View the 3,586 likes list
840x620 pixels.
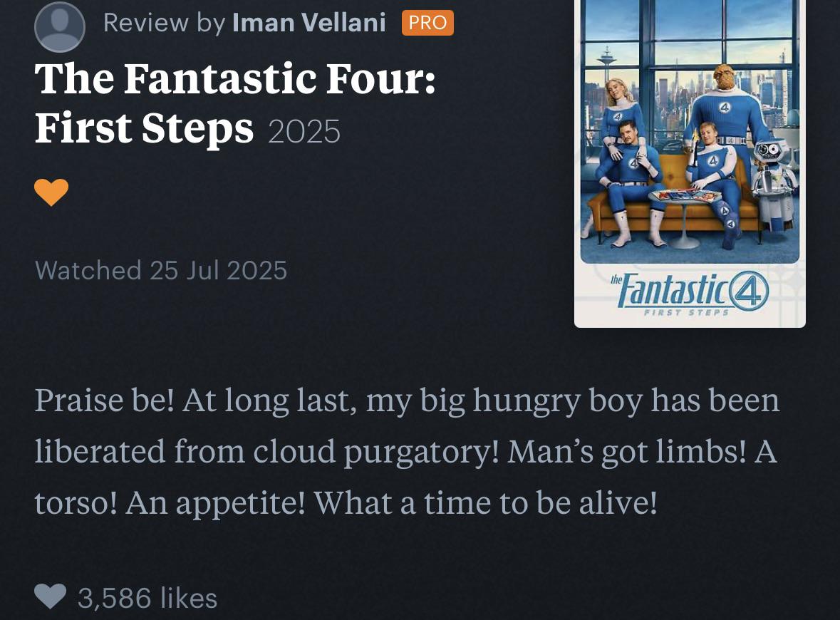click(x=147, y=597)
